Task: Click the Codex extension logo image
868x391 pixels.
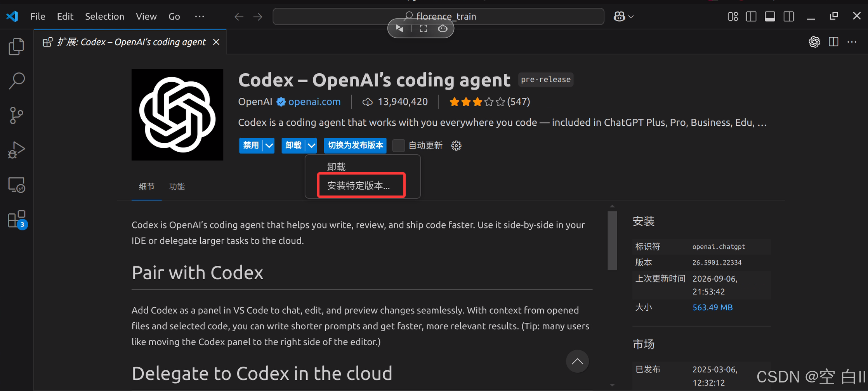Action: click(177, 115)
